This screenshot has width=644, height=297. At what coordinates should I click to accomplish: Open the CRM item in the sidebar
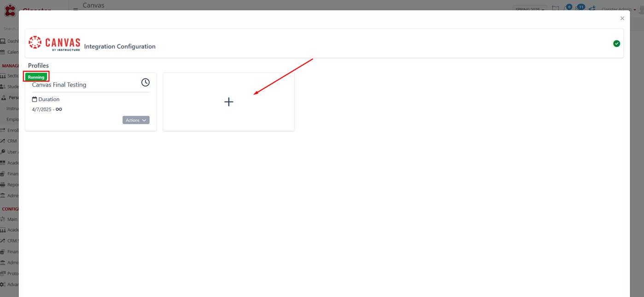click(x=9, y=141)
